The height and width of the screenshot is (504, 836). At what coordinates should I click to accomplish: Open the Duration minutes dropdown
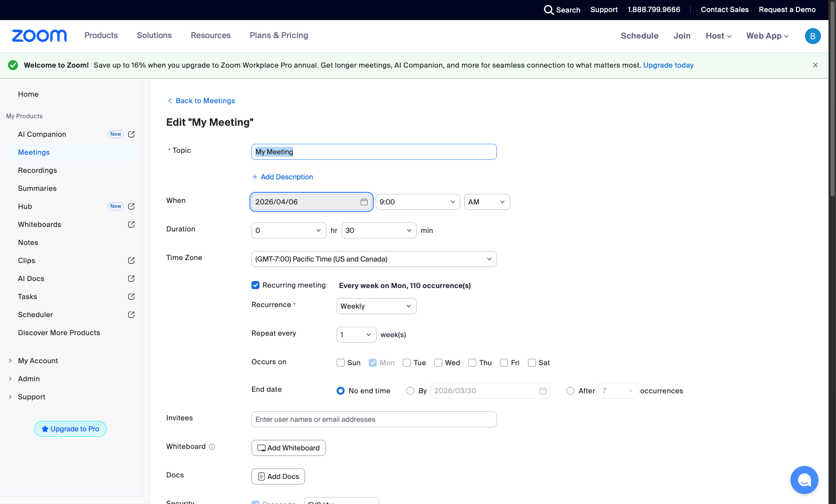pyautogui.click(x=379, y=230)
